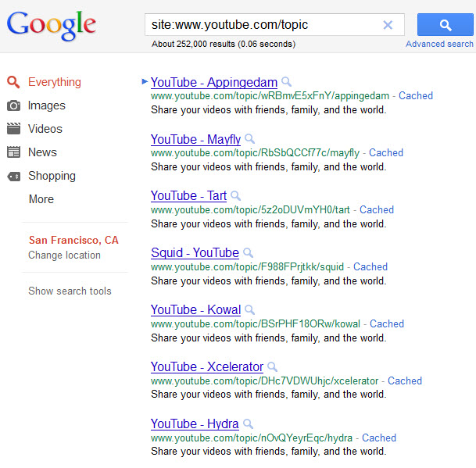Viewport: 476px width, 468px height.
Task: Click the blue magnifier search button
Action: pos(445,24)
